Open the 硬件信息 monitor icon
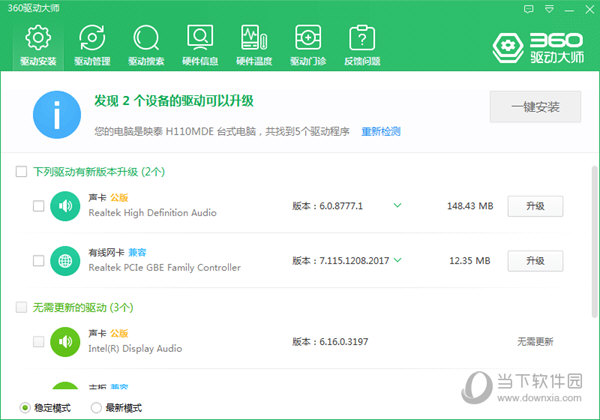Screen dimensions: 600x420 coord(200,45)
